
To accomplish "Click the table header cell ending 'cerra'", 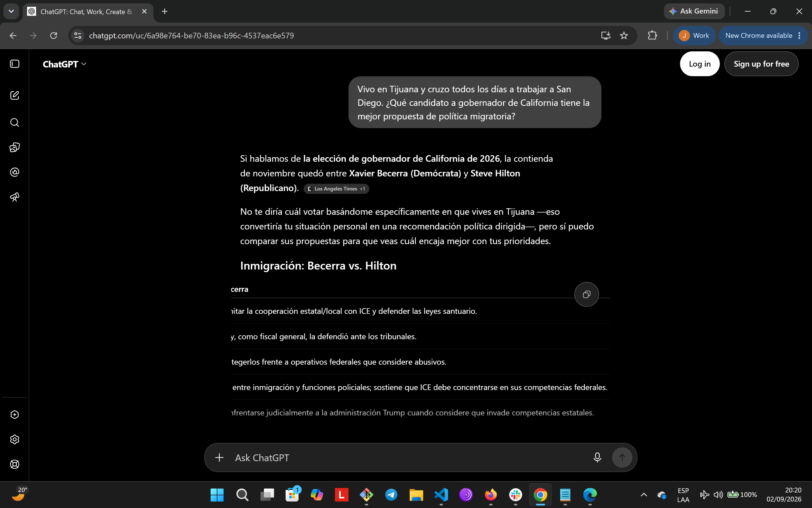I will [x=240, y=289].
